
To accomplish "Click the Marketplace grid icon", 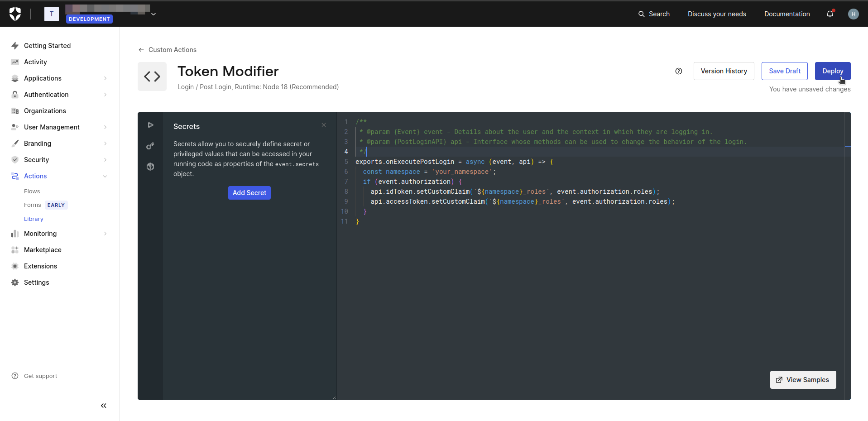I will (x=15, y=250).
